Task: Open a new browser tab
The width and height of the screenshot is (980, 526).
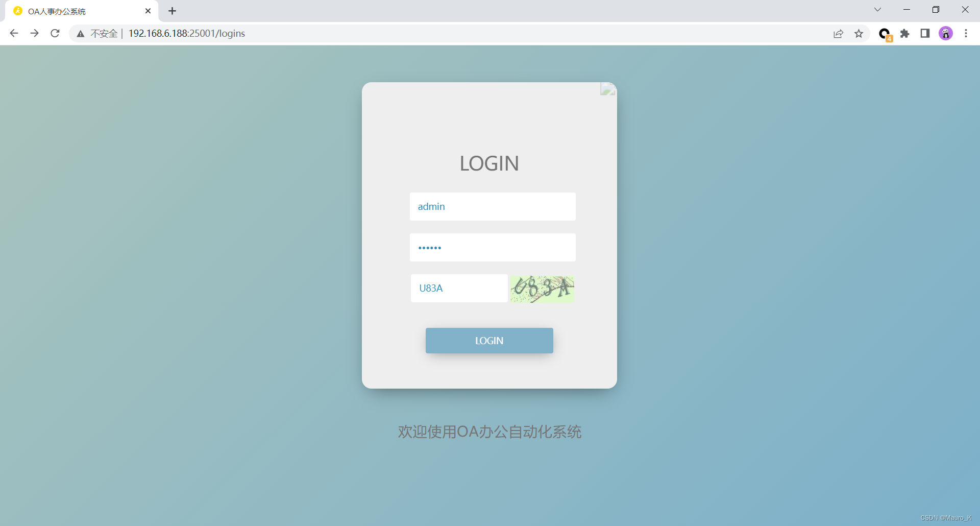Action: (172, 11)
